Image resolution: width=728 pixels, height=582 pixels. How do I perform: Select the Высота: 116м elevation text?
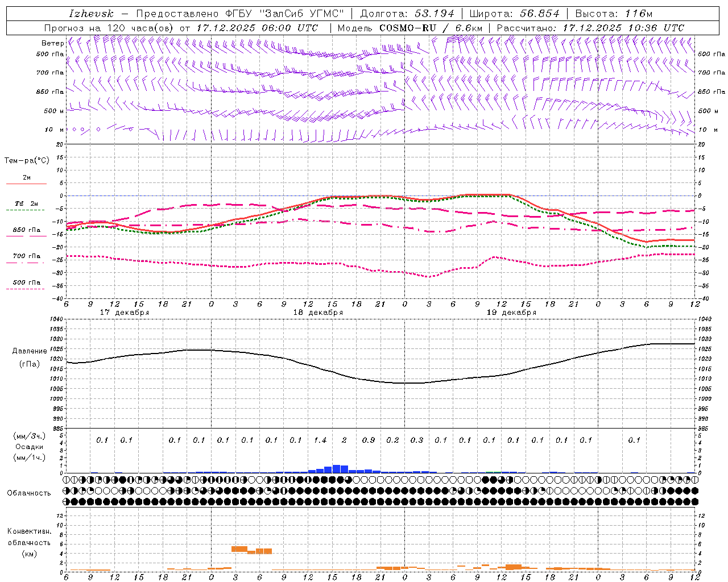point(614,14)
